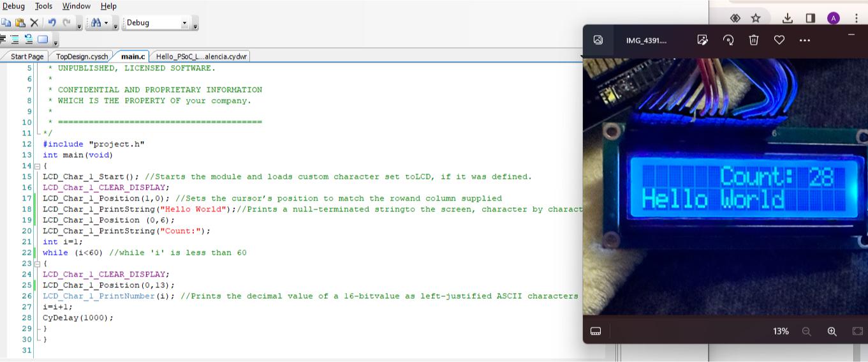
Task: Click the fit-to-window icon in Photos
Action: [x=857, y=331]
